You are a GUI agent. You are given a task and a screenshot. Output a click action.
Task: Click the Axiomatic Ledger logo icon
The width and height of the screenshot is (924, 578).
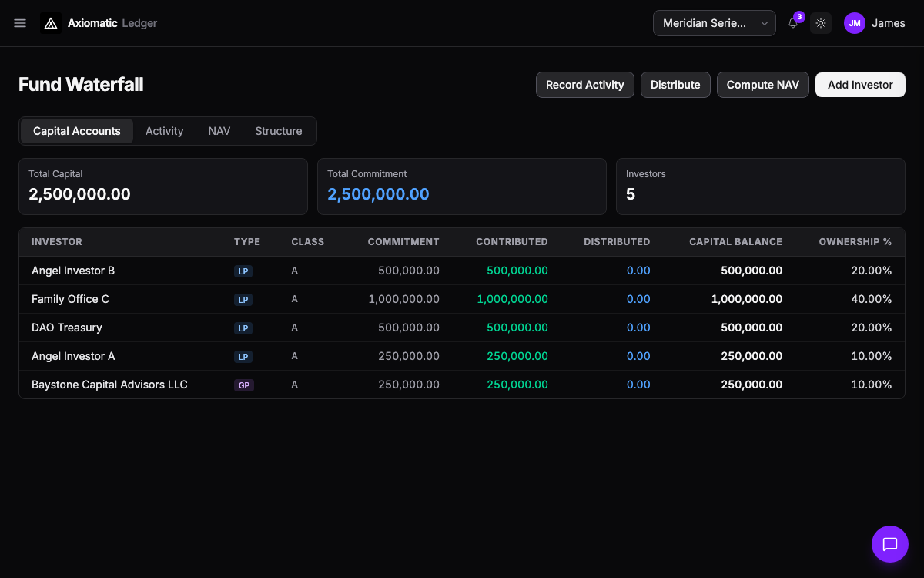(x=51, y=23)
